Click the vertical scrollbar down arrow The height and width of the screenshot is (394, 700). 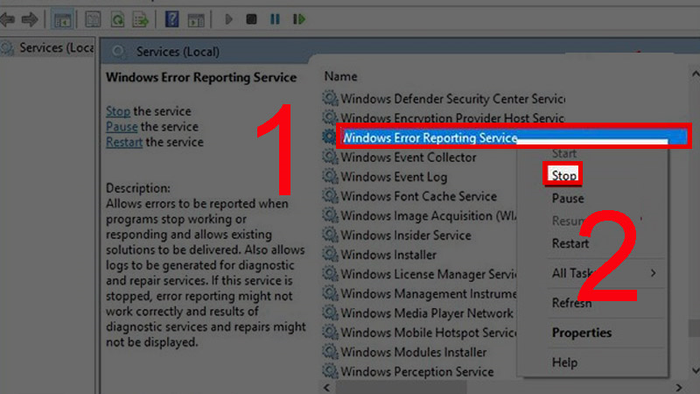pyautogui.click(x=695, y=371)
